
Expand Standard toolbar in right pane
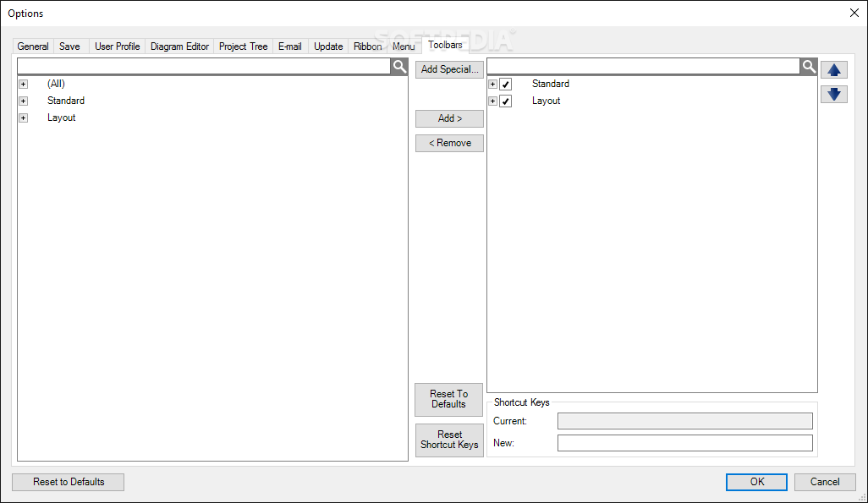(x=492, y=84)
